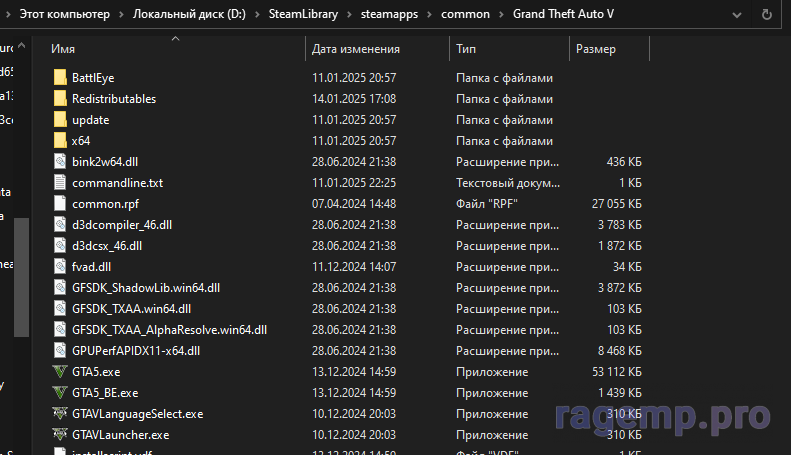This screenshot has width=791, height=455.
Task: Click the Grand Theft Auto V breadcrumb
Action: click(563, 14)
